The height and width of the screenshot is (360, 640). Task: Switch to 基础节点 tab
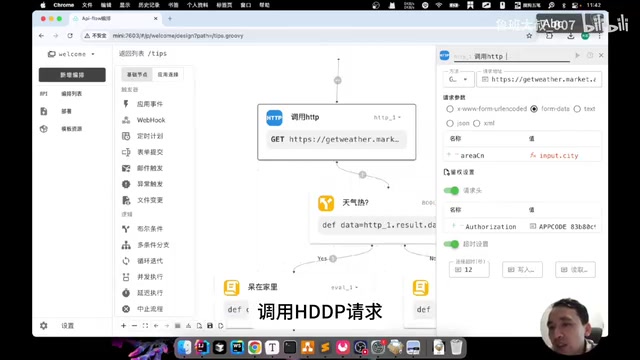(137, 75)
